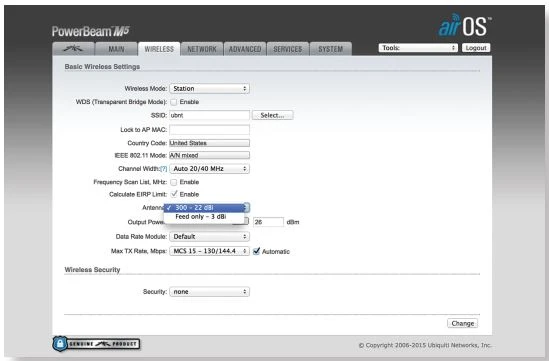
Task: Open the NETWORK tab
Action: tap(202, 49)
